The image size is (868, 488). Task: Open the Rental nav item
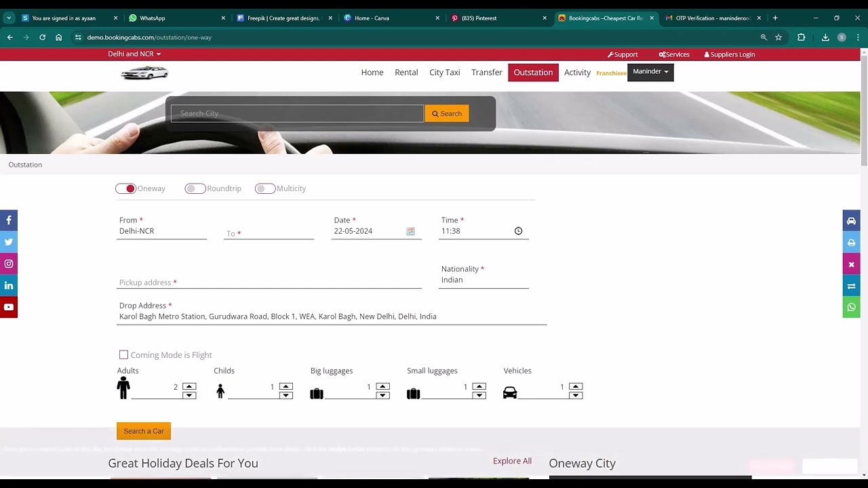coord(406,73)
